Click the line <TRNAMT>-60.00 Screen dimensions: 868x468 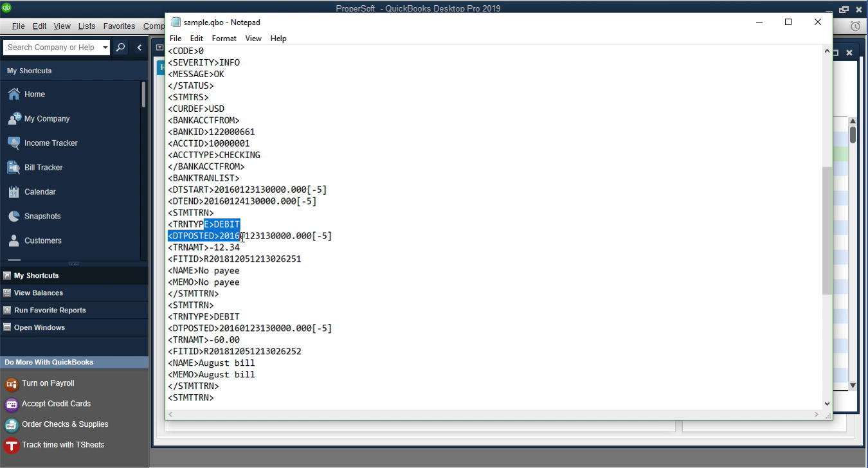(x=204, y=340)
